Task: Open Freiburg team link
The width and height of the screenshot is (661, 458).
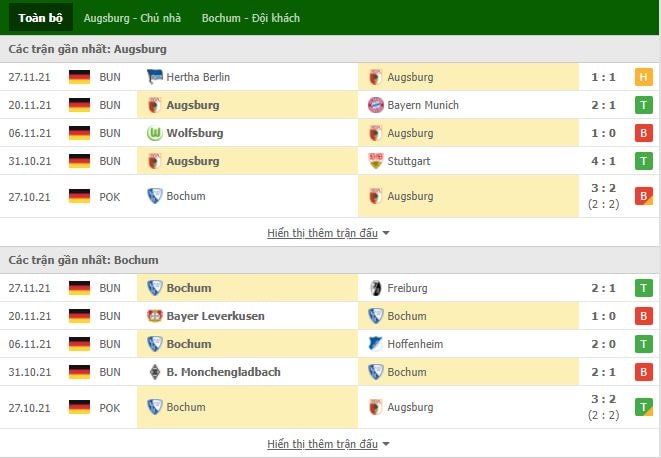Action: pyautogui.click(x=407, y=288)
